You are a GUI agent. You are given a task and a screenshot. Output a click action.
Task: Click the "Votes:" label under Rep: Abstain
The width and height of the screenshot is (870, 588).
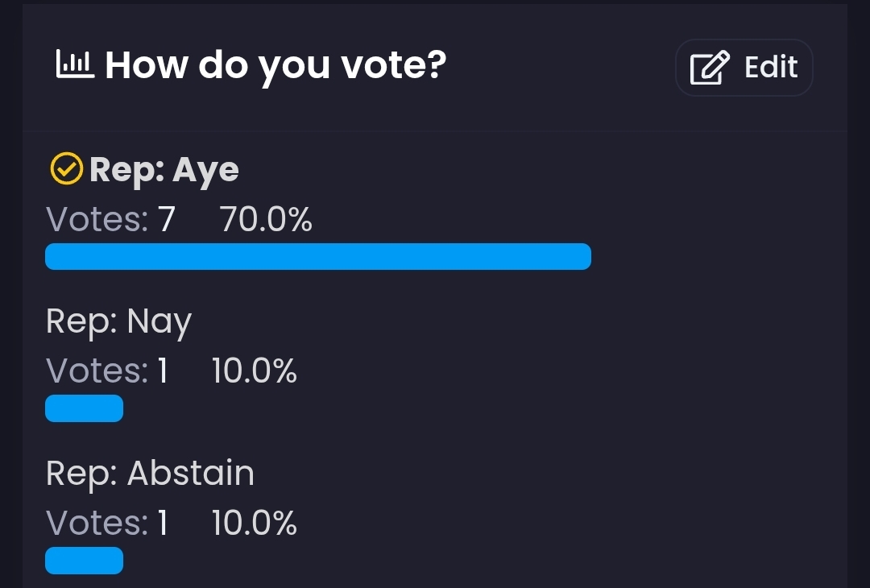pyautogui.click(x=97, y=524)
